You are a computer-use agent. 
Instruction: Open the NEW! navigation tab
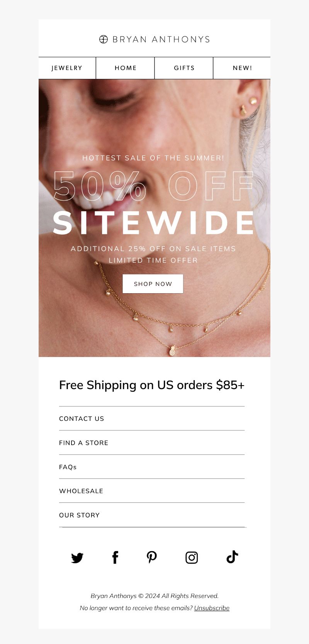point(242,68)
